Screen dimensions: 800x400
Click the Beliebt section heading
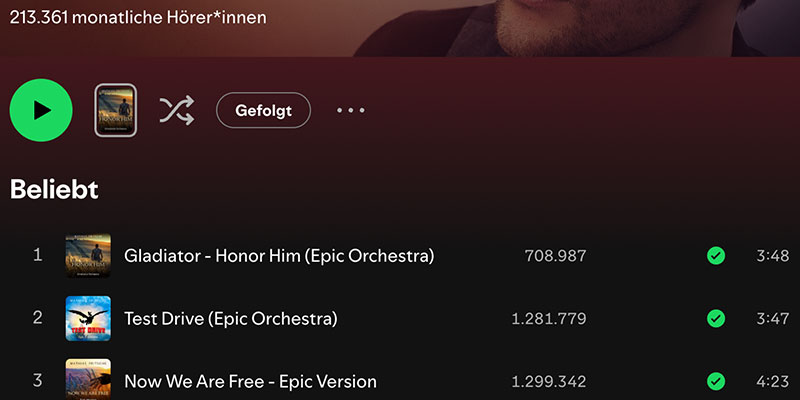54,190
